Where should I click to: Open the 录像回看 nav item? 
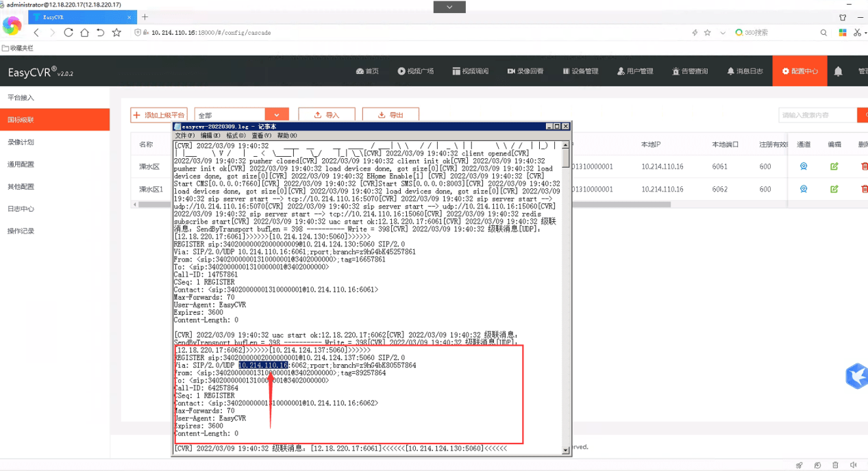(525, 71)
